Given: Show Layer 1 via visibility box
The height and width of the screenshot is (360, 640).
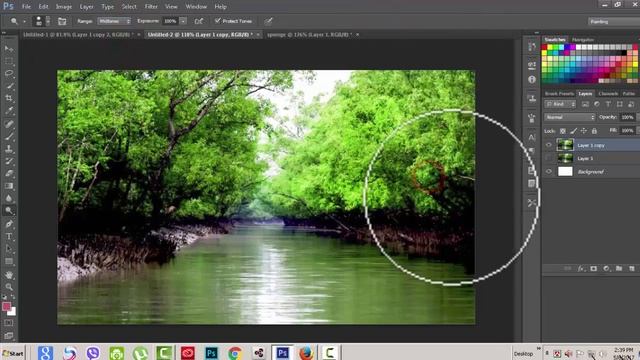Looking at the screenshot, I should point(549,158).
